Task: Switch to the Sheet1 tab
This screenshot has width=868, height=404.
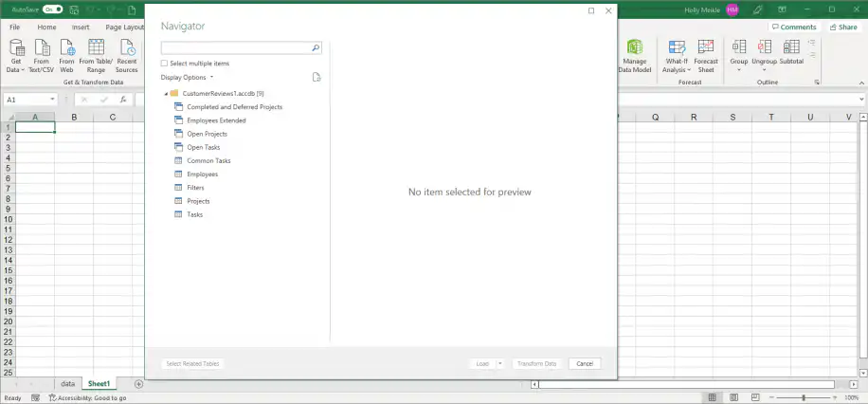Action: point(99,383)
